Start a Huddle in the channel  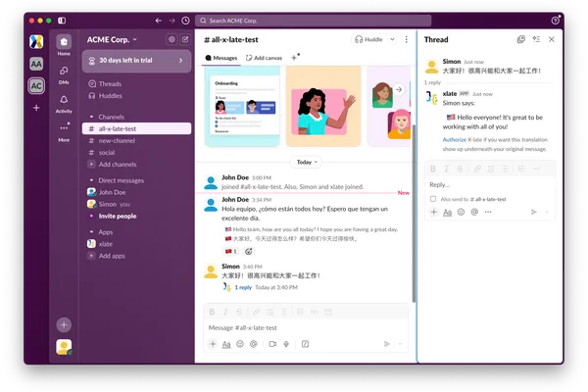pos(369,39)
